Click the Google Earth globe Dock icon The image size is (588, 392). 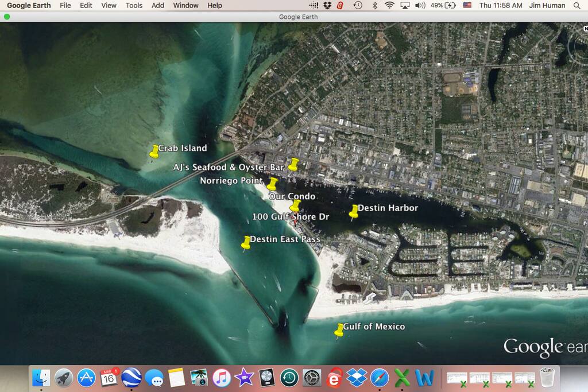tap(131, 378)
